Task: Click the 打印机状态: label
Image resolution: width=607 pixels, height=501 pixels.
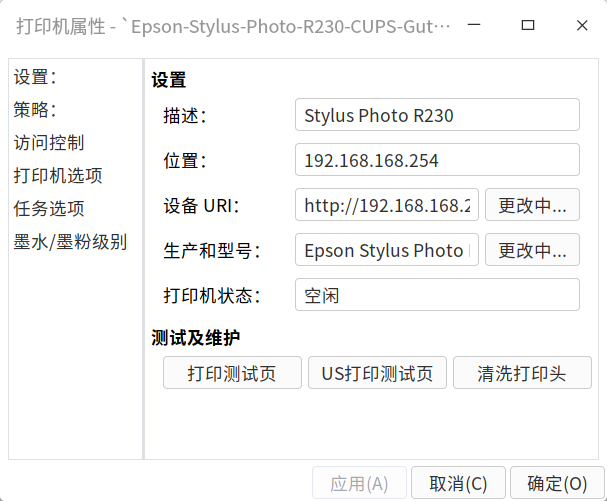Action: tap(212, 295)
